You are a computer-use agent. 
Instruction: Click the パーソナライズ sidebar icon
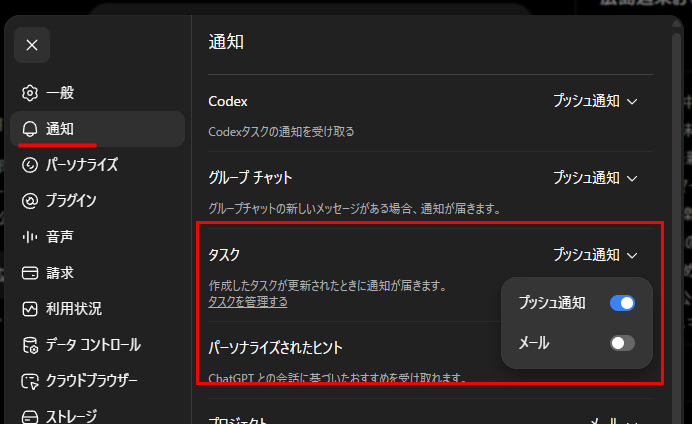[x=30, y=165]
